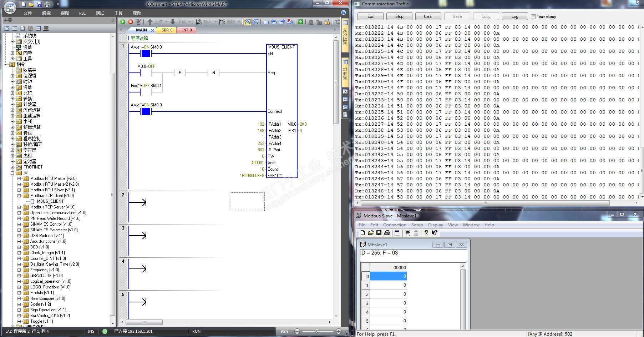Click the grey padlock icon in toolbar
This screenshot has height=337, width=644.
pyautogui.click(x=311, y=22)
